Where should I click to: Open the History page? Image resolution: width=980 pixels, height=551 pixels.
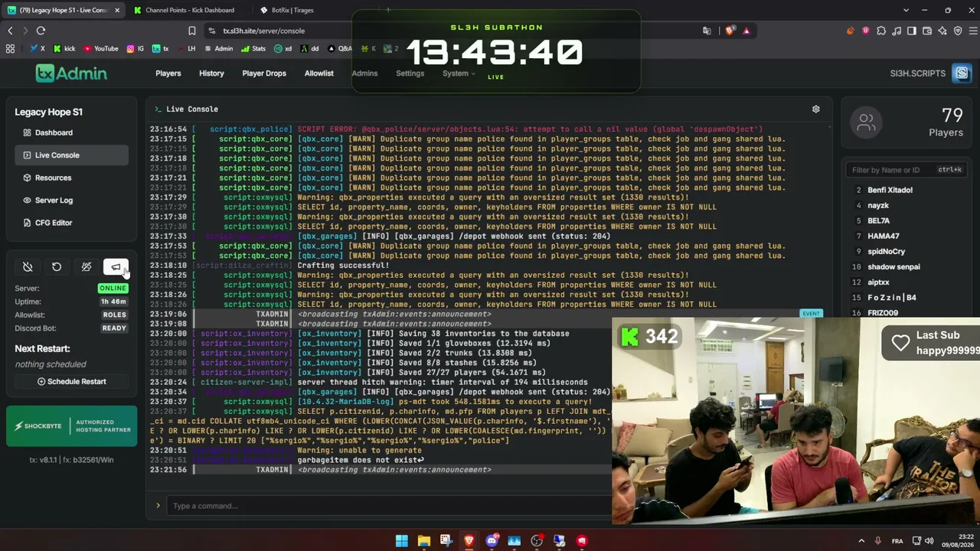[211, 73]
